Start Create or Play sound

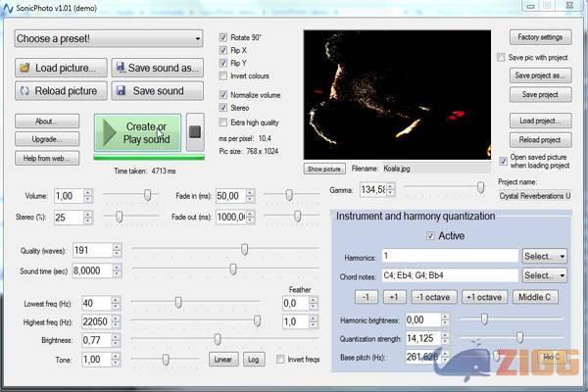pyautogui.click(x=137, y=132)
